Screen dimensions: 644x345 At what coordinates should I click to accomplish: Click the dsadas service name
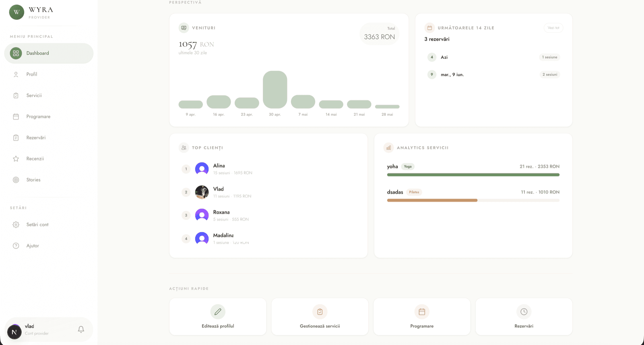[395, 192]
